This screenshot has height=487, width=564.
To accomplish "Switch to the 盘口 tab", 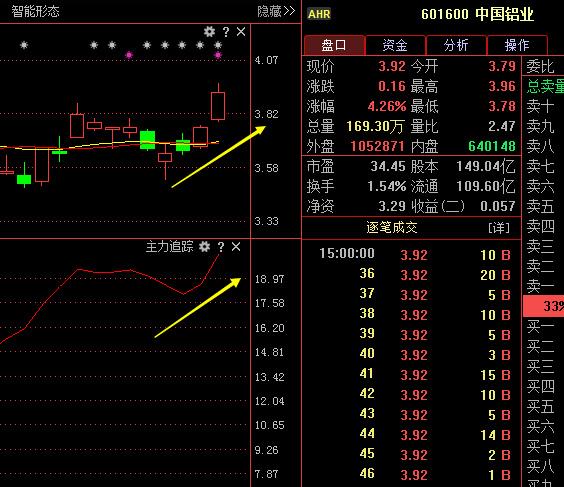I will [x=334, y=45].
